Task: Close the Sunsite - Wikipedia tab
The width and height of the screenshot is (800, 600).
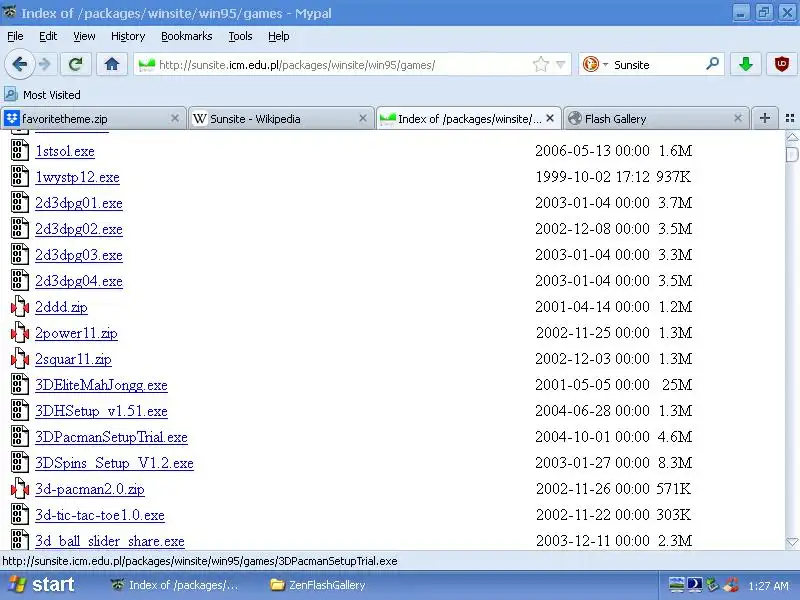Action: point(363,118)
